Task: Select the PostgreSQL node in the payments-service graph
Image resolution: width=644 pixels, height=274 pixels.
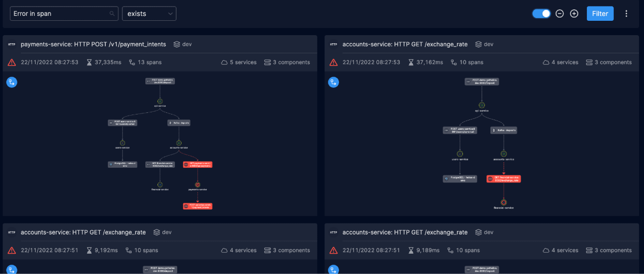Action: pyautogui.click(x=122, y=164)
